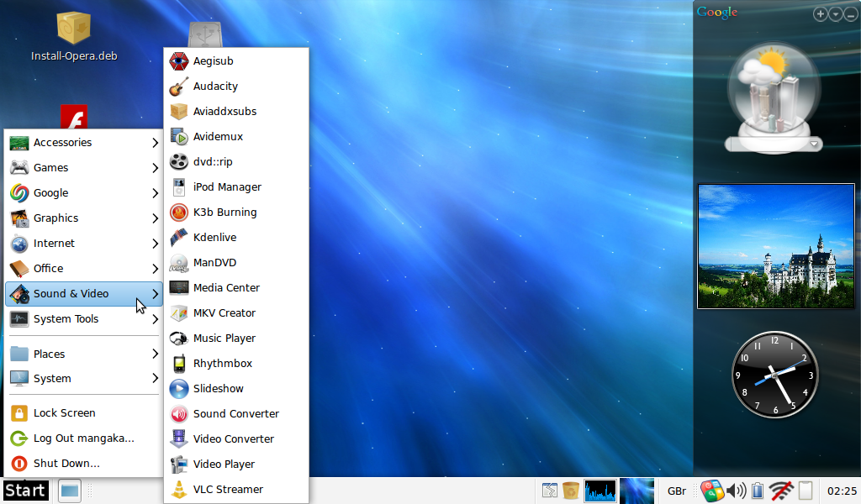Choose Shut Down... from the menu
Viewport: 861px width, 504px height.
click(83, 464)
